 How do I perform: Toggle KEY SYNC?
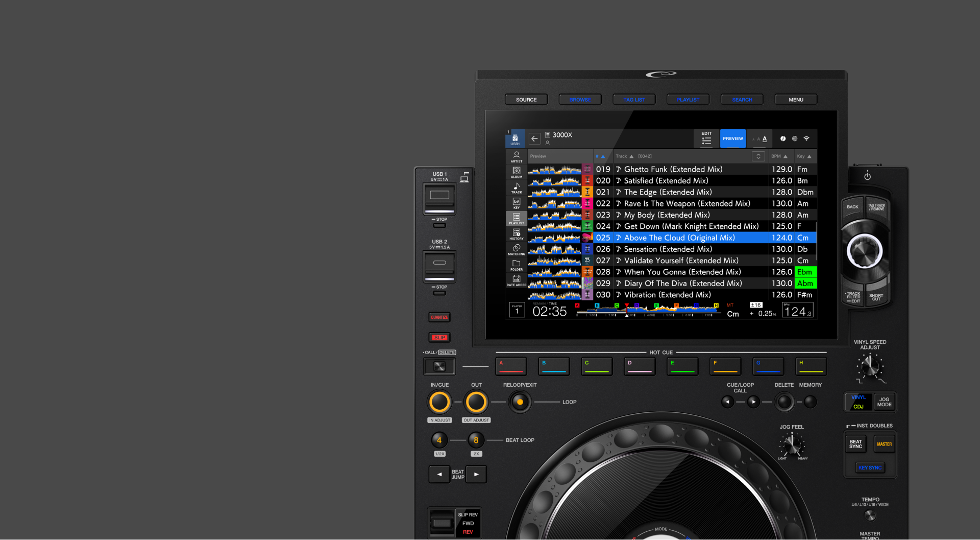point(870,467)
